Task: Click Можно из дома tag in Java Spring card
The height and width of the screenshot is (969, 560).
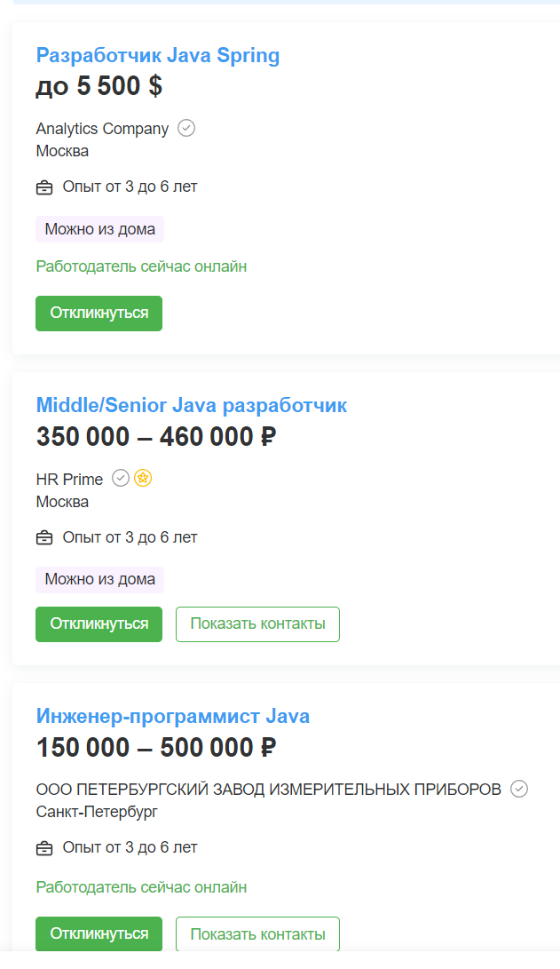Action: click(99, 229)
